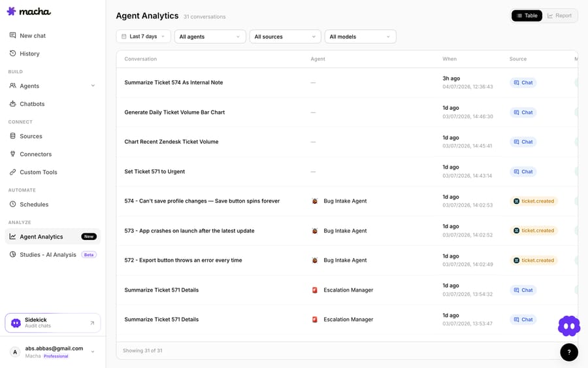
Task: Click Bug Intake Agent icon in row 572
Action: click(315, 260)
